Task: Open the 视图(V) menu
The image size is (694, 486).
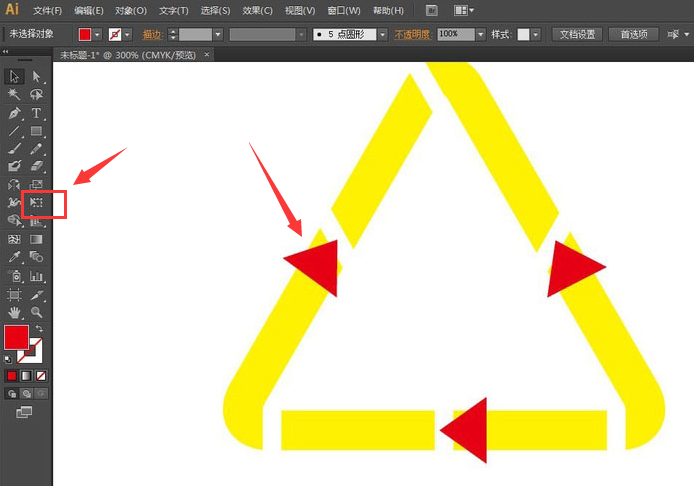Action: pos(300,11)
